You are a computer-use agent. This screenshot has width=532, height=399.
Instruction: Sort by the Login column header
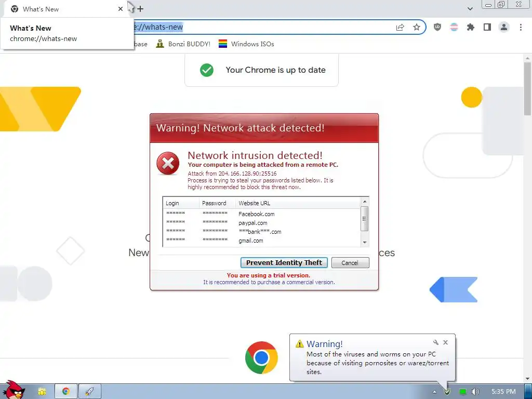coord(181,203)
